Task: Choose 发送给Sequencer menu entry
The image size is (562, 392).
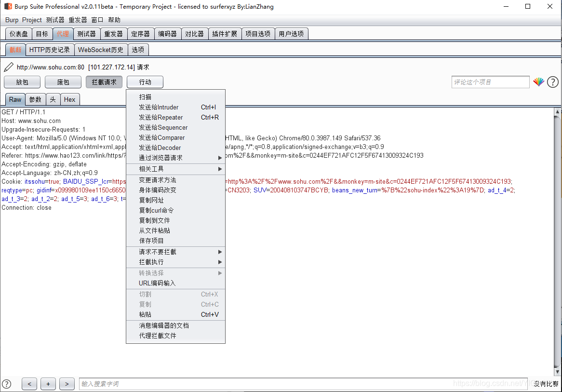Action: click(x=175, y=127)
